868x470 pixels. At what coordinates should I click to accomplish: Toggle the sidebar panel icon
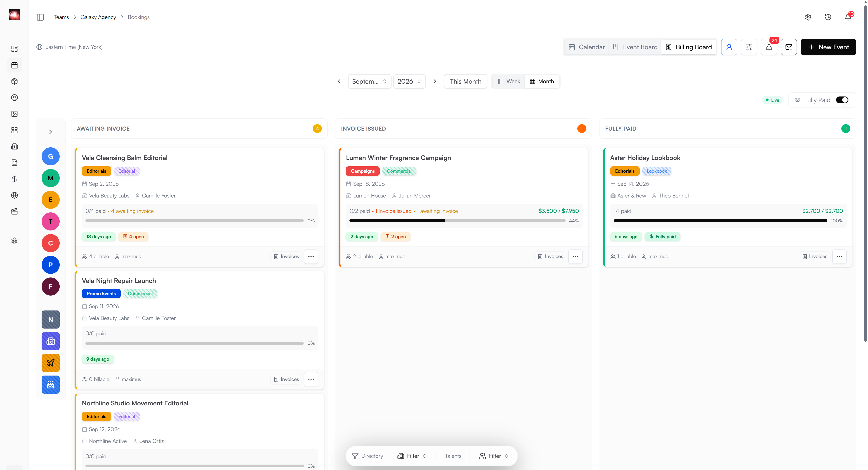click(40, 17)
